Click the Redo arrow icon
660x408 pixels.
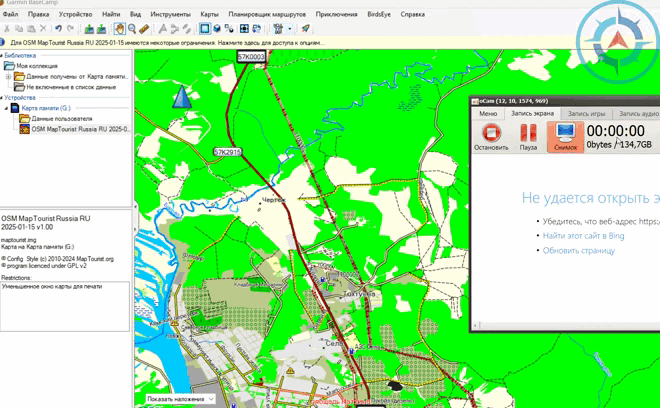click(x=70, y=29)
